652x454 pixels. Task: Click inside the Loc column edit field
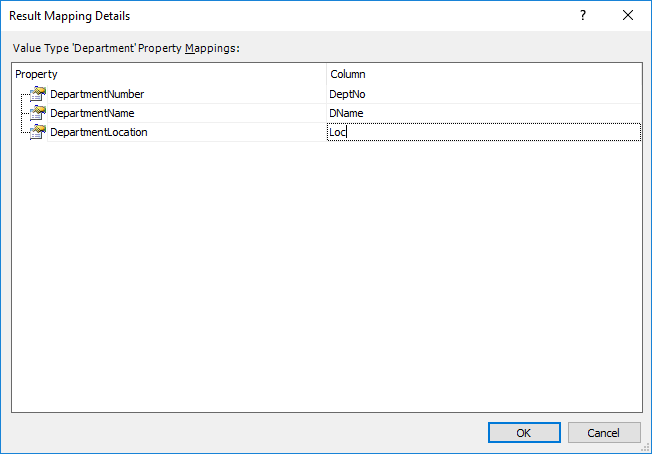pyautogui.click(x=484, y=132)
